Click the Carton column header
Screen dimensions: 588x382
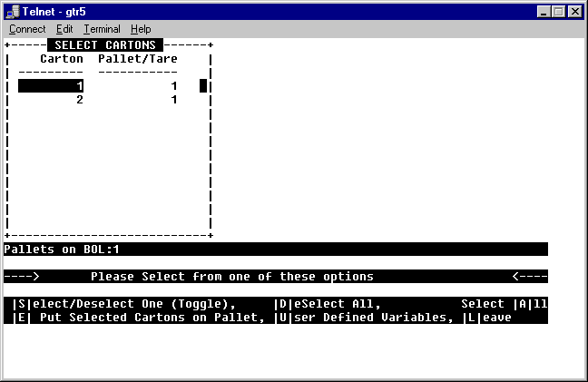61,59
